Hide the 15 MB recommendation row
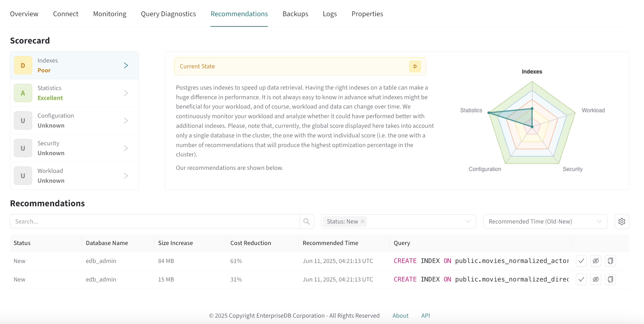The image size is (644, 324). click(x=596, y=279)
